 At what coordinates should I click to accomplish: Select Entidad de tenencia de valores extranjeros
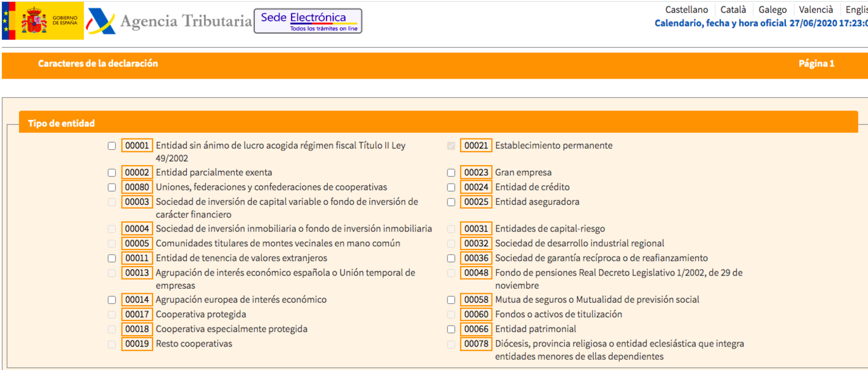point(112,258)
